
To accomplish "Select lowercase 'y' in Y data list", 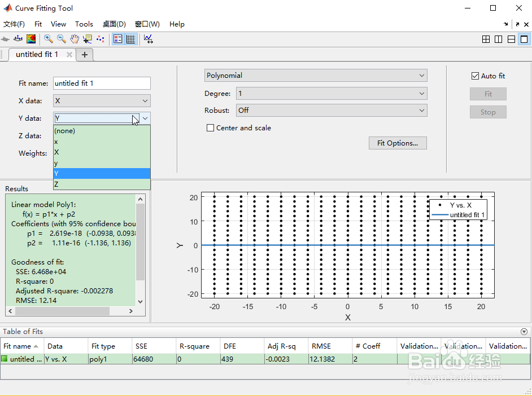I will (102, 163).
